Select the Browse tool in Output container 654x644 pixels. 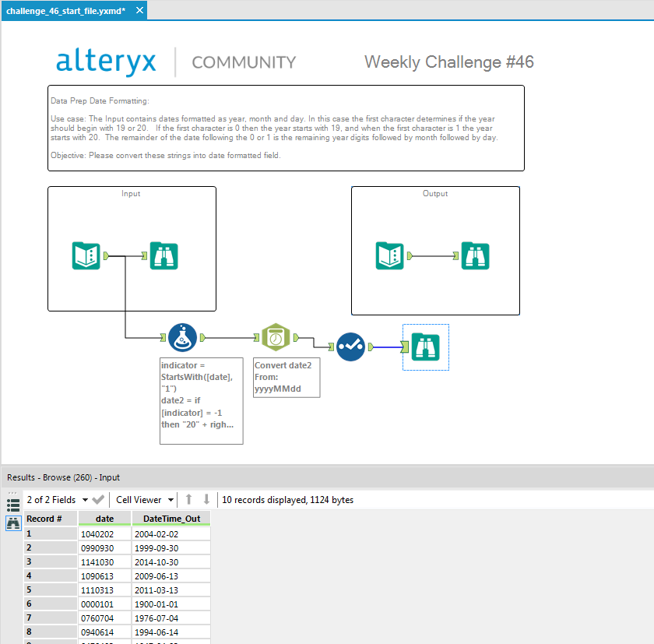476,255
